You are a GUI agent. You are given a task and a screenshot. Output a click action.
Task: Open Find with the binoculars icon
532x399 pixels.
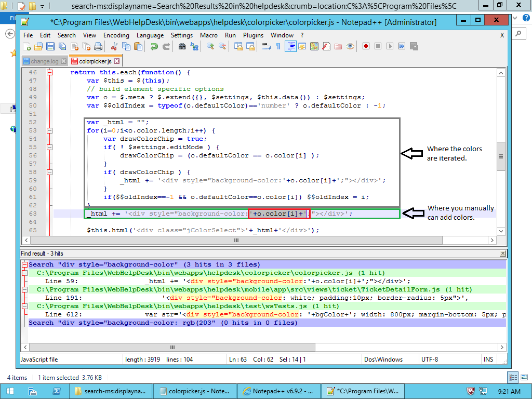click(x=182, y=46)
